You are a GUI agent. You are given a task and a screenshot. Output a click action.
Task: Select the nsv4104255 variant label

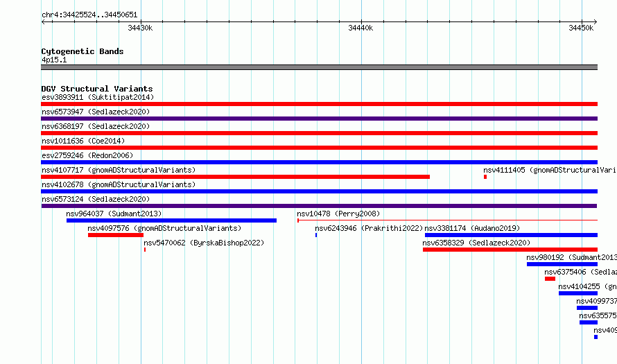click(587, 286)
